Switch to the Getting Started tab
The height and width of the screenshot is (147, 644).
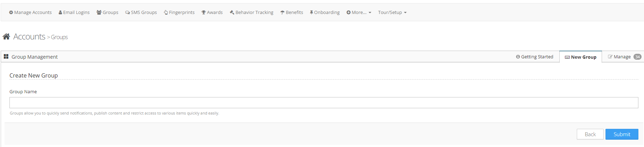click(x=534, y=57)
